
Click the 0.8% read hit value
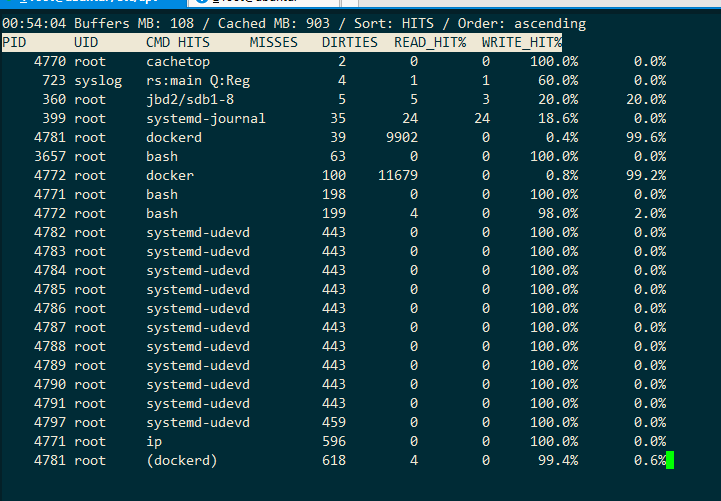pyautogui.click(x=562, y=176)
